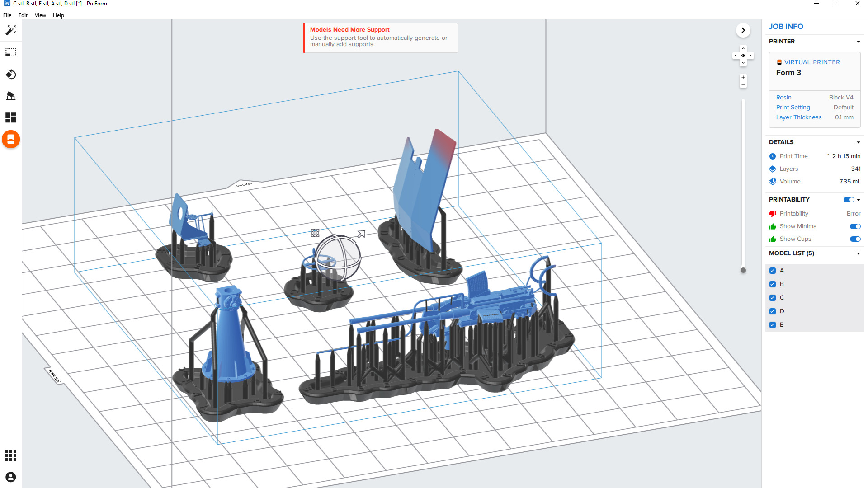Screen dimensions: 868x488
Task: Toggle the Show Minima switch
Action: (855, 226)
